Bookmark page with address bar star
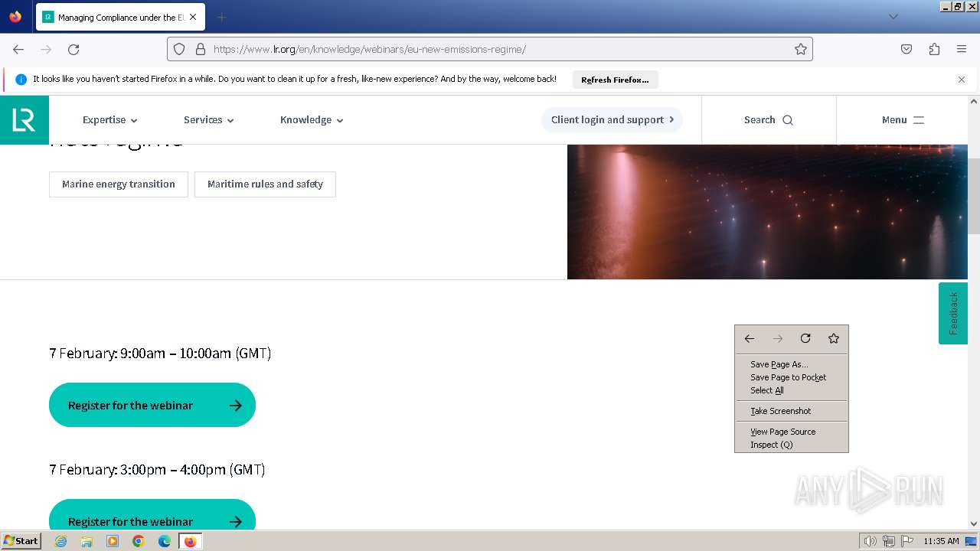Image resolution: width=980 pixels, height=551 pixels. [x=801, y=49]
